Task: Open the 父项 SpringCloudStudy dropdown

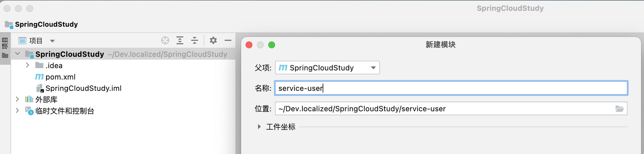Action: coord(327,68)
